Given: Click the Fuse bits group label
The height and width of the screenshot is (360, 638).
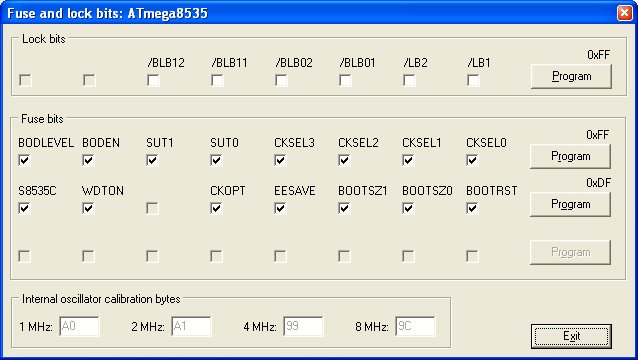Looking at the screenshot, I should [42, 119].
